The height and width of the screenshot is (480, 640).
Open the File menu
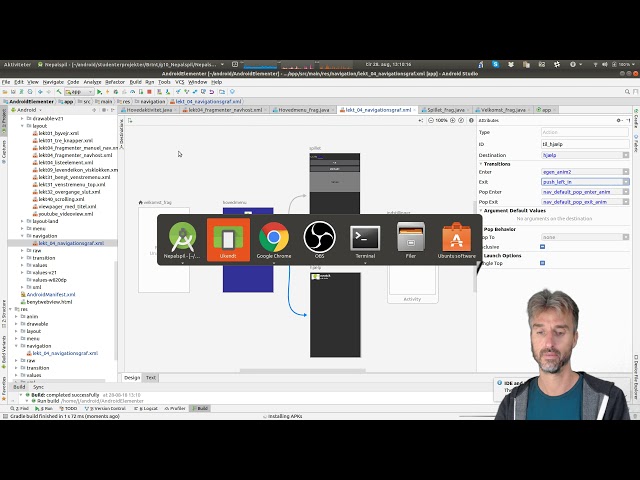point(6,82)
